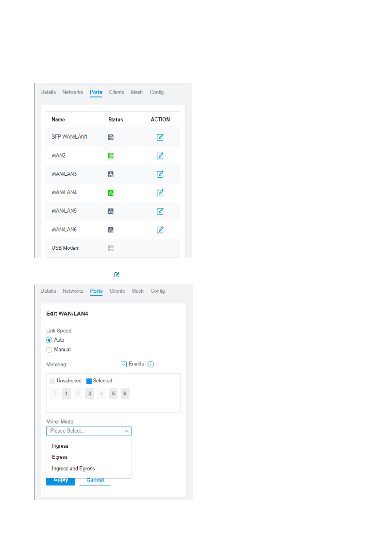Click green WAN/LAN4 network status icon
This screenshot has width=392, height=550.
[x=111, y=193]
